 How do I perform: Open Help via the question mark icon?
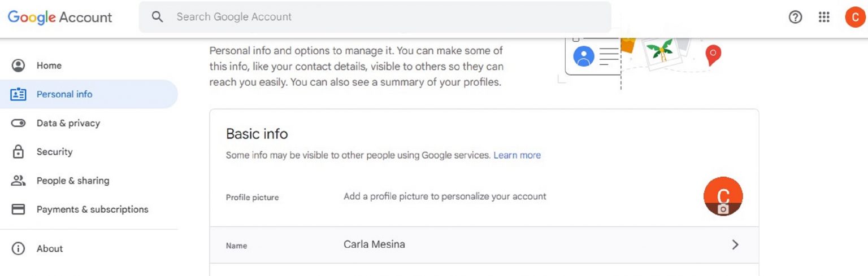(795, 17)
